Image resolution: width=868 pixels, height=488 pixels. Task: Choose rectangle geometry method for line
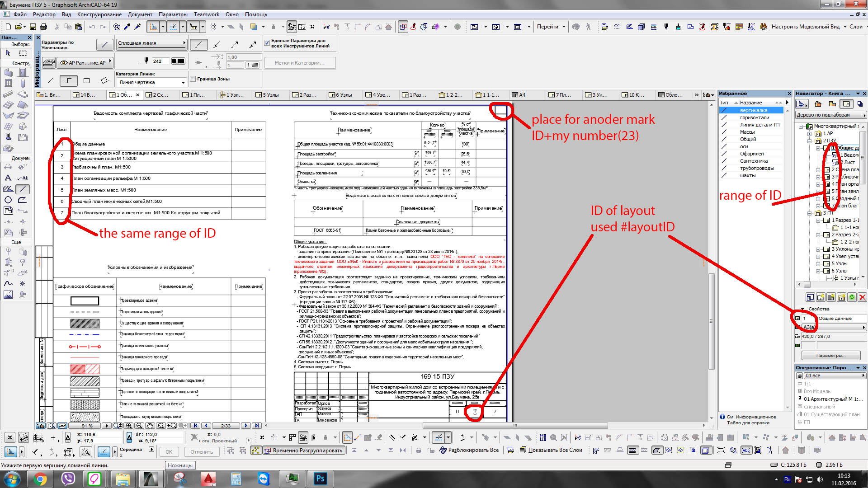click(x=86, y=81)
